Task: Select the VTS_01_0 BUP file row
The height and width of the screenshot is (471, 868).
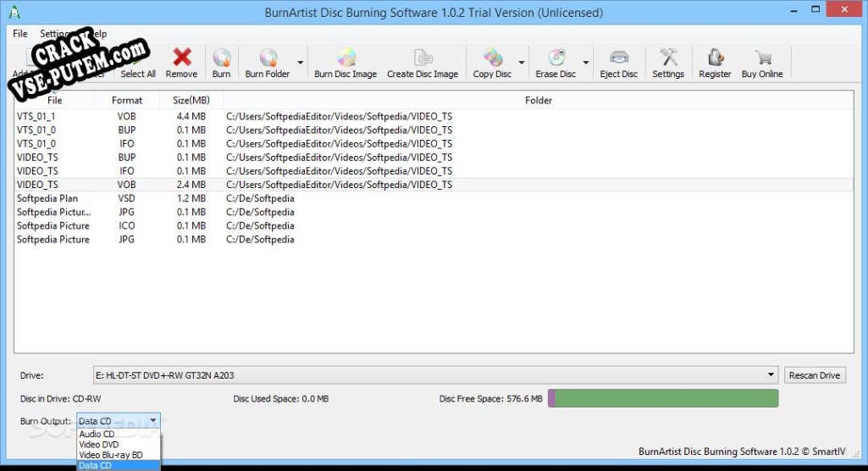Action: pyautogui.click(x=434, y=130)
